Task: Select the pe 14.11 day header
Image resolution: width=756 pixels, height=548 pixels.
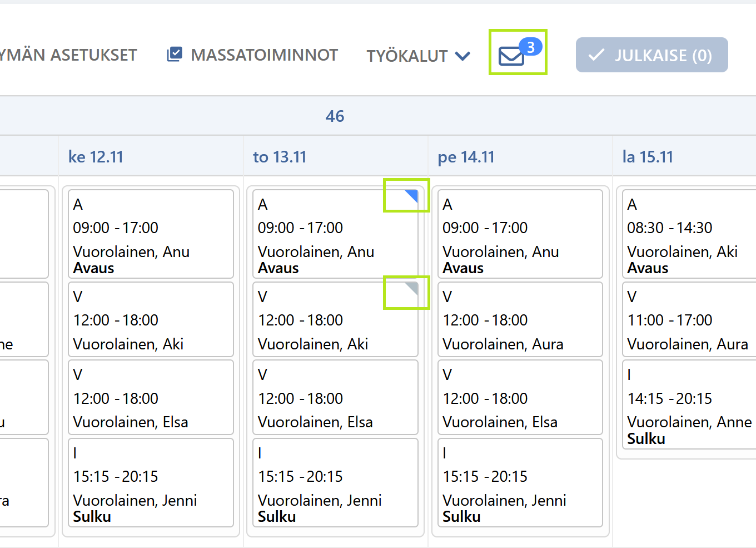Action: pyautogui.click(x=466, y=157)
